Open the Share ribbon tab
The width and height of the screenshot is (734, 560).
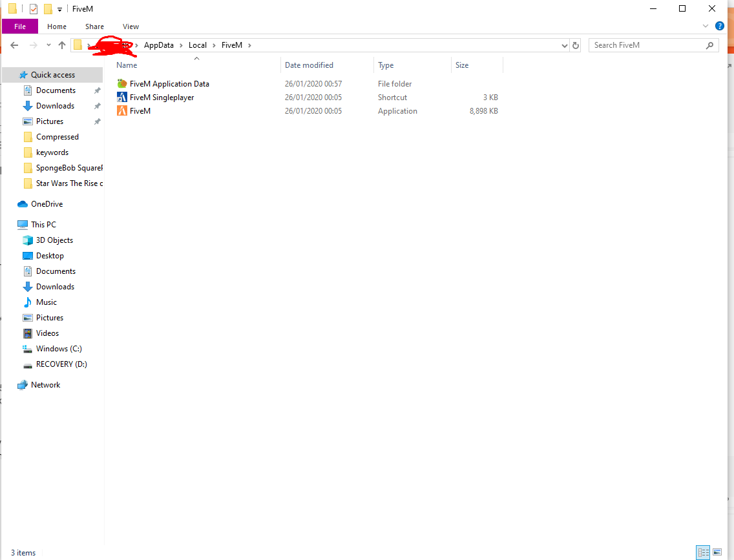pos(94,26)
